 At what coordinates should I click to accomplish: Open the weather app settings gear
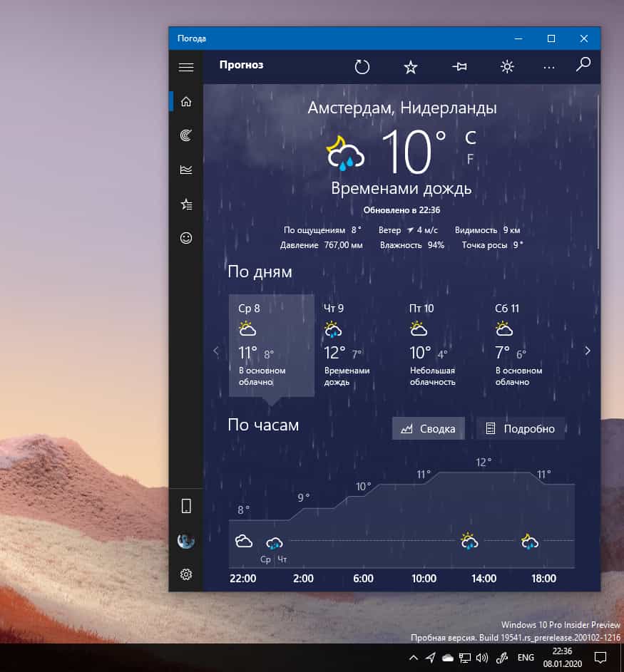pos(185,574)
